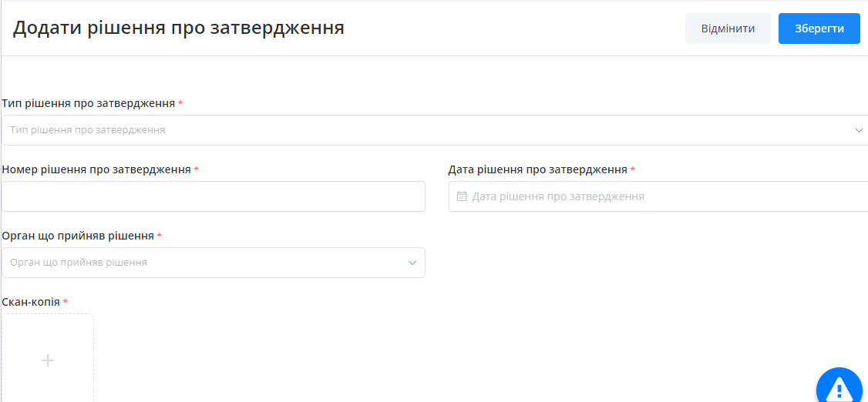Click the red asterisk beside Скан-копія
The width and height of the screenshot is (868, 402).
coord(66,302)
